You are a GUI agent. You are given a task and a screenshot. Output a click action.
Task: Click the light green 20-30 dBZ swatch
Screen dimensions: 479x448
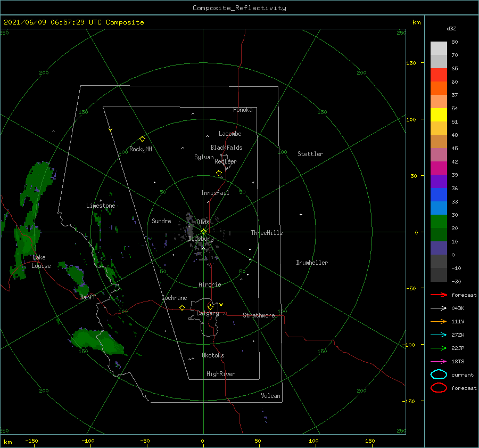(439, 222)
